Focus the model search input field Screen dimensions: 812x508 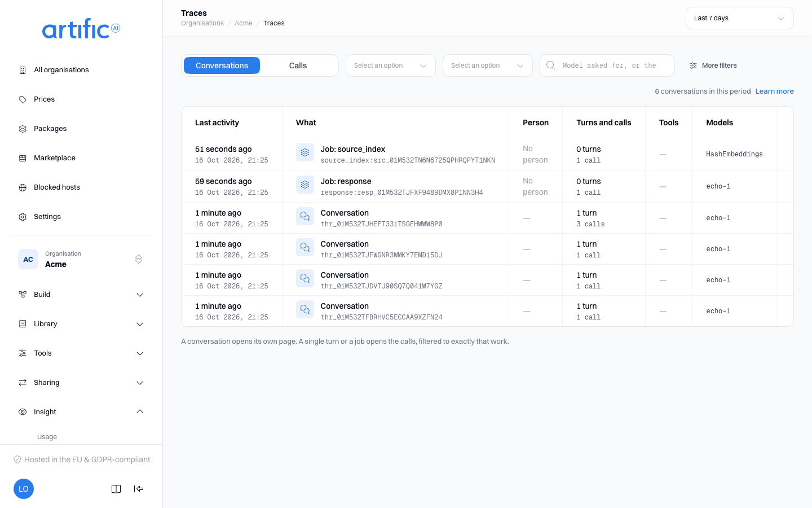607,65
